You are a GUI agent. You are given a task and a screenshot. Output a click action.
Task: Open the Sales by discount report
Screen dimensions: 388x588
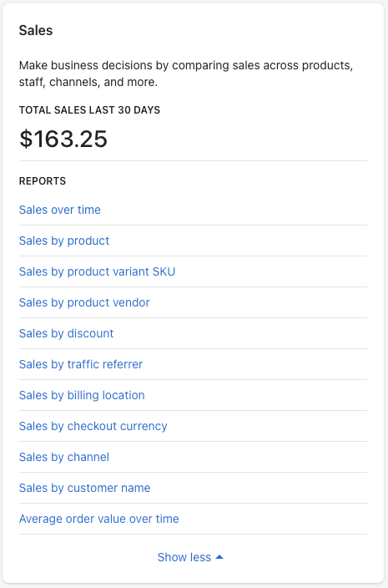pos(66,333)
